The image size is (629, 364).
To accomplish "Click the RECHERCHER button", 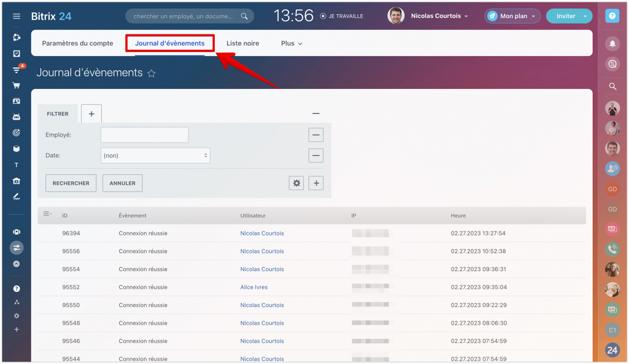I will 71,183.
